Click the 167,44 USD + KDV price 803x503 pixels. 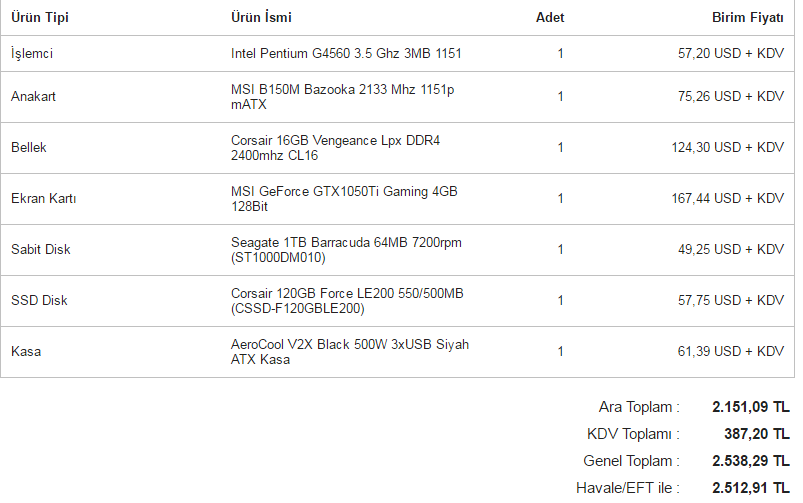pyautogui.click(x=727, y=199)
